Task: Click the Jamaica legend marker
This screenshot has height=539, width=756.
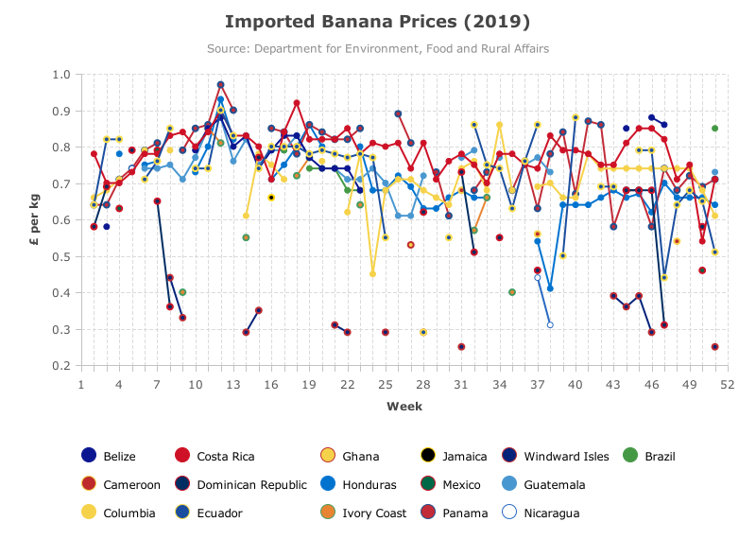Action: coord(428,455)
